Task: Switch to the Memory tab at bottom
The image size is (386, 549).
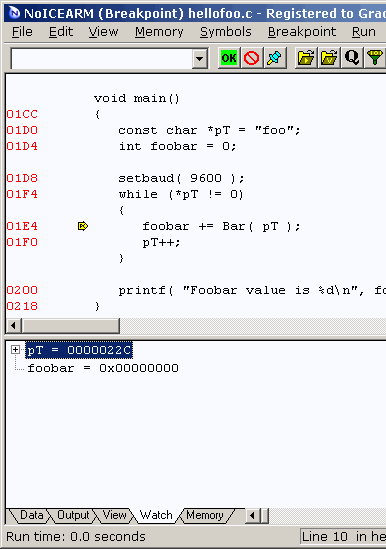Action: pyautogui.click(x=205, y=515)
